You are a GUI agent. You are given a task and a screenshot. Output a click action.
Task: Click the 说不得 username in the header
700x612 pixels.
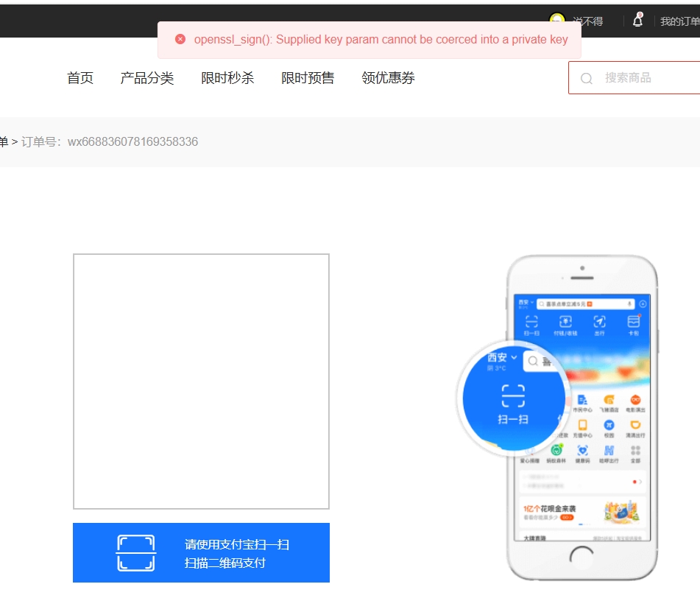click(588, 21)
